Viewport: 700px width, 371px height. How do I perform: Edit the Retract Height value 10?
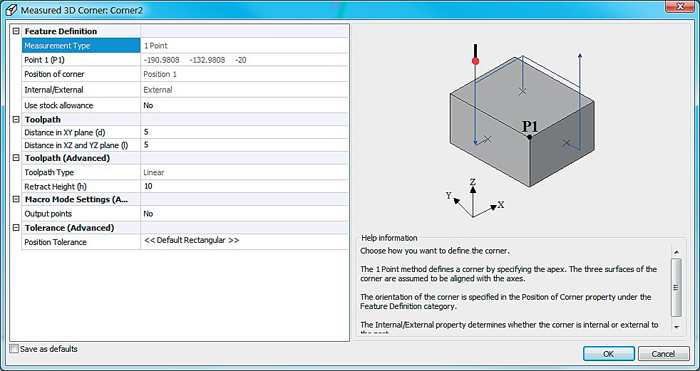(244, 186)
